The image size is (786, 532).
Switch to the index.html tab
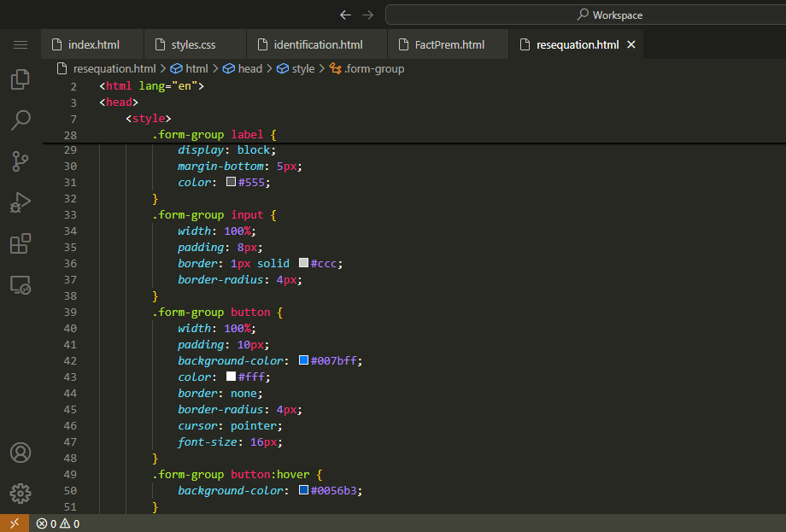coord(93,44)
